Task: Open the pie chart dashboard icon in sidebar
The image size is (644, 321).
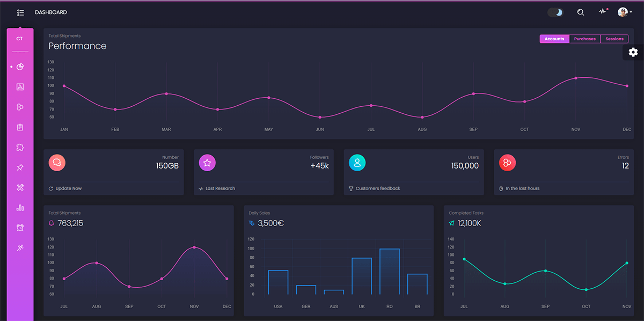Action: tap(20, 67)
